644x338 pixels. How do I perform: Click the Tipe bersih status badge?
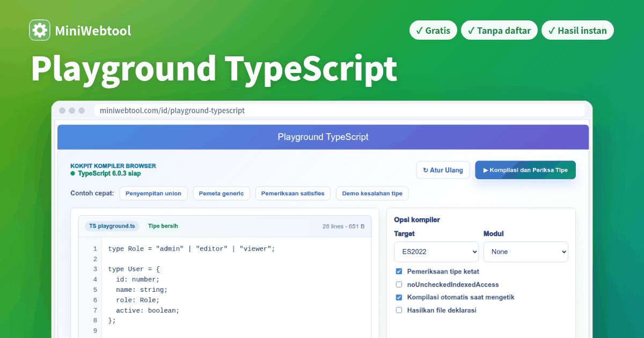(163, 226)
